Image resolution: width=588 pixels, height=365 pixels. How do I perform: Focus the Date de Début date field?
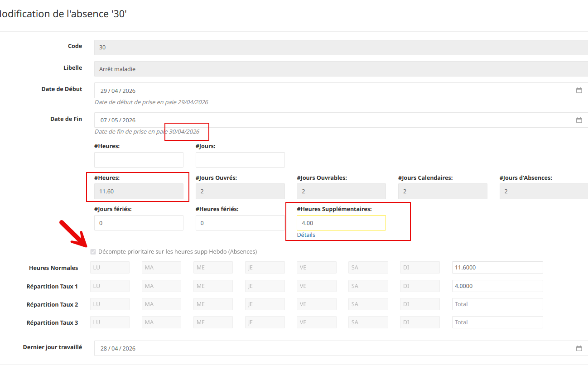tap(341, 91)
